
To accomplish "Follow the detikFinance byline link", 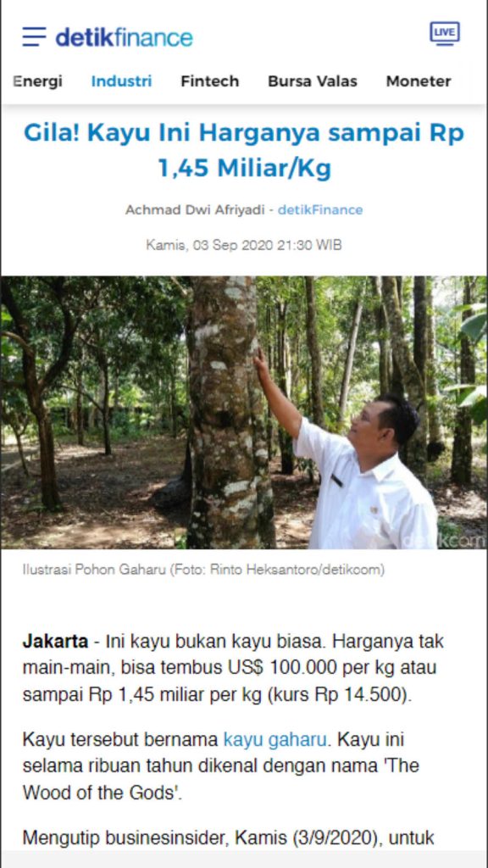I will [x=320, y=210].
